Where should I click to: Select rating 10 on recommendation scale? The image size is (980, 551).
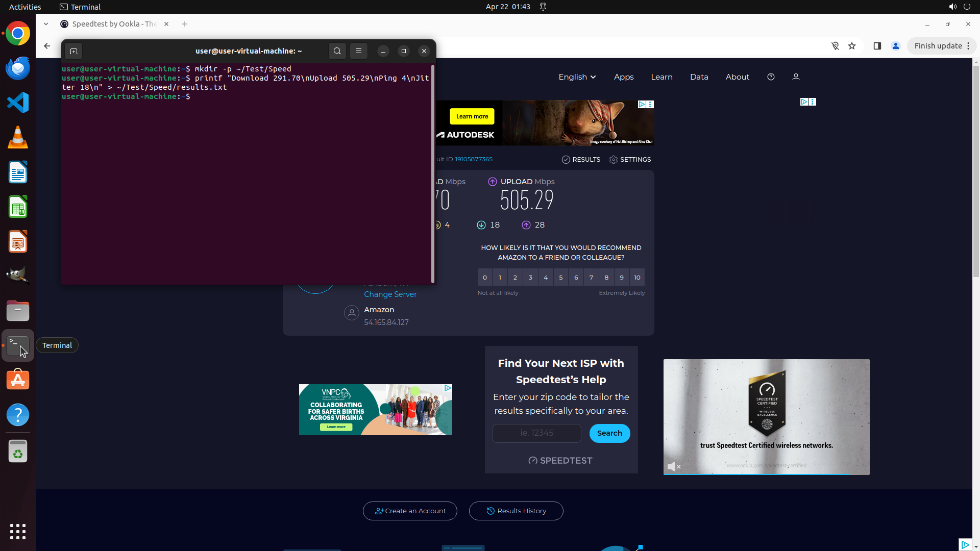coord(637,278)
